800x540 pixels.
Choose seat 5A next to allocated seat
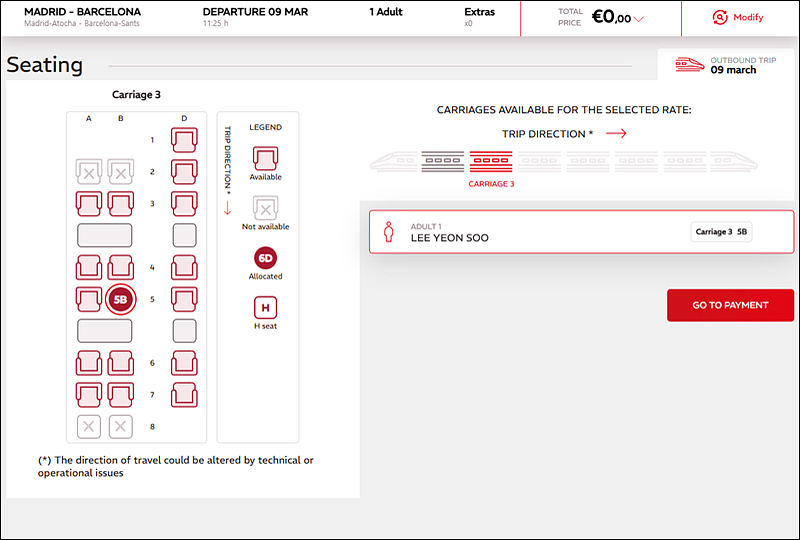(89, 299)
